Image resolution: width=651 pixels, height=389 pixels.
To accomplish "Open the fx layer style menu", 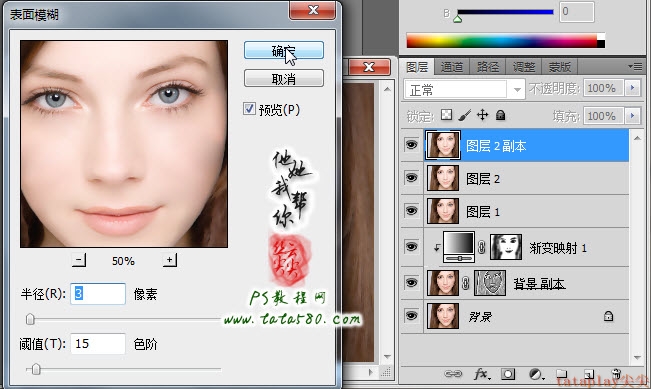I will (x=482, y=374).
